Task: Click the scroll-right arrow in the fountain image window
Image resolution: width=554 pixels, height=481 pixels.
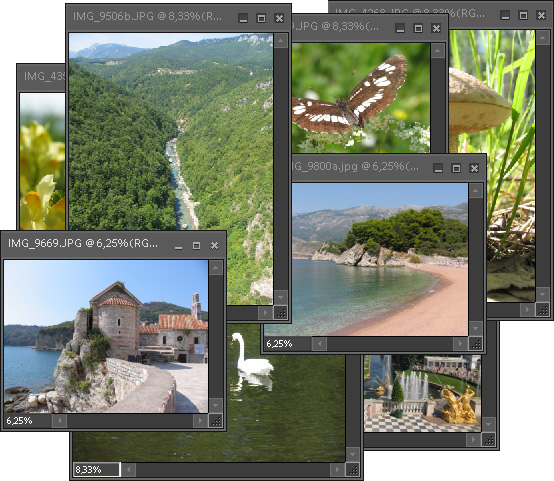Action: pos(473,440)
